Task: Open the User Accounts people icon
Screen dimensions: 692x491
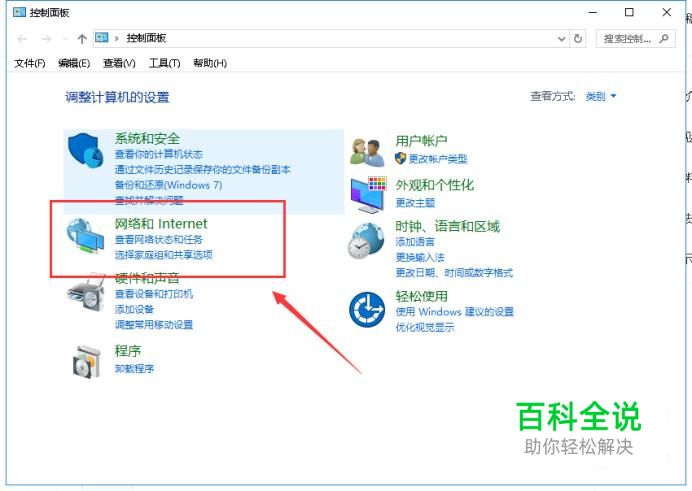Action: coord(367,152)
